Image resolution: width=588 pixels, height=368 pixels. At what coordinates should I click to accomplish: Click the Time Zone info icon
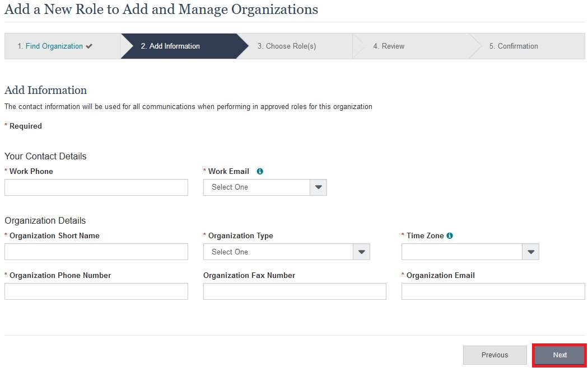tap(450, 236)
